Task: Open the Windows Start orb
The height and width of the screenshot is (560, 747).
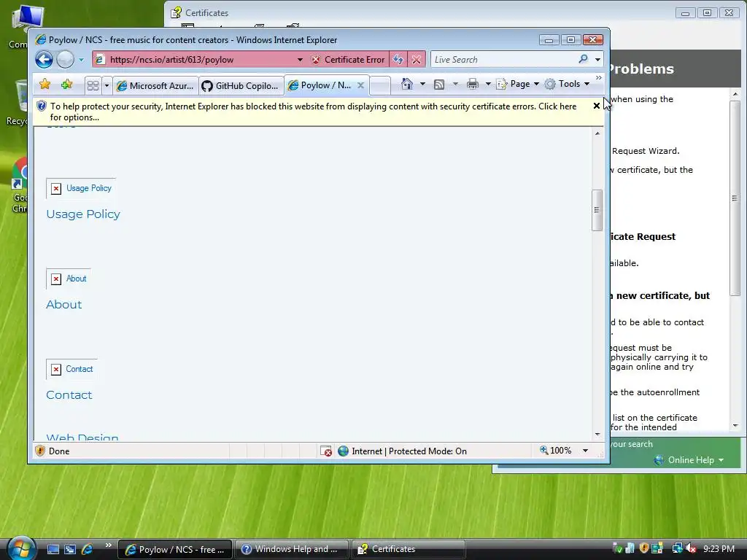Action: click(22, 548)
